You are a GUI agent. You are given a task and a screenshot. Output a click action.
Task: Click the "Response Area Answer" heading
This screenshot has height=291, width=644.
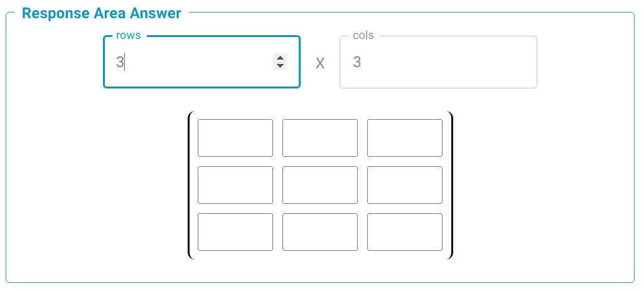[102, 13]
